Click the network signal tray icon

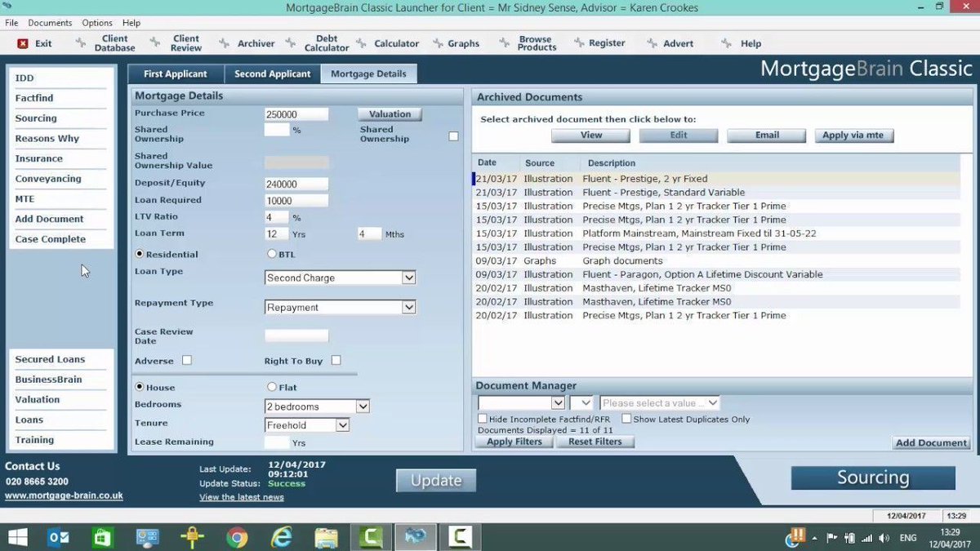866,538
